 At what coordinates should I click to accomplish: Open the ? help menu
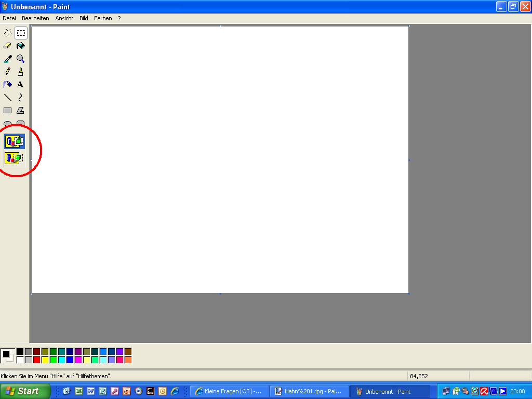(x=119, y=18)
